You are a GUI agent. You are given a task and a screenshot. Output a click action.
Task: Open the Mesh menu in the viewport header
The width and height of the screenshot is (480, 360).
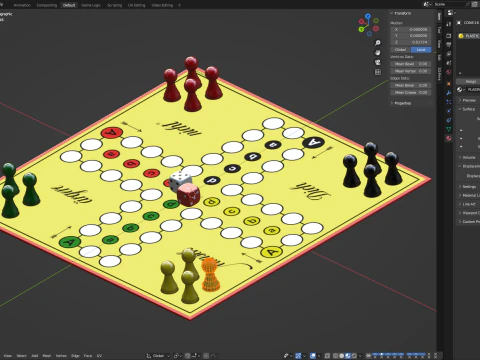point(47,356)
